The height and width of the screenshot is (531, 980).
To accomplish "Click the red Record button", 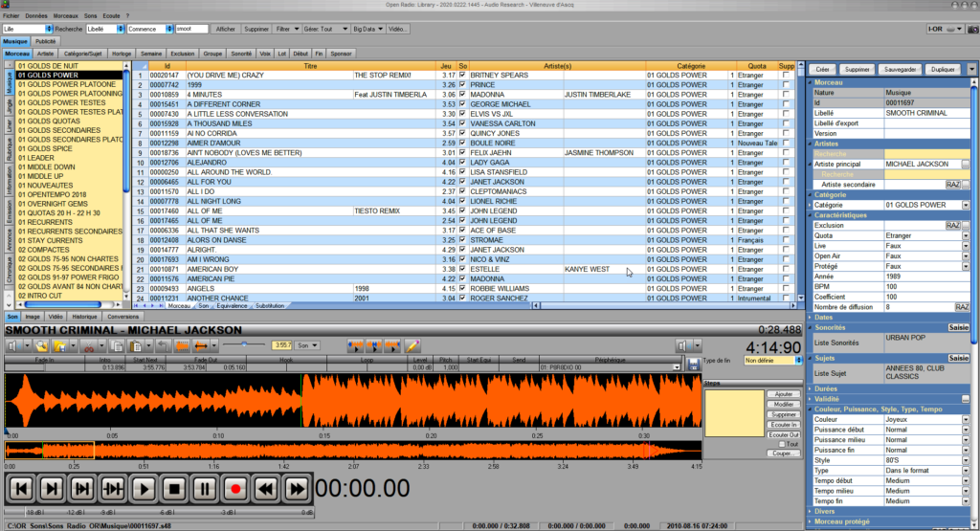I will click(235, 489).
